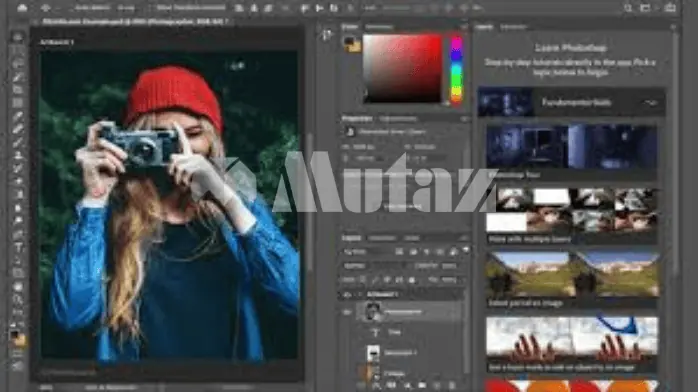
Task: Select the Path Selection tool
Action: [x=18, y=260]
